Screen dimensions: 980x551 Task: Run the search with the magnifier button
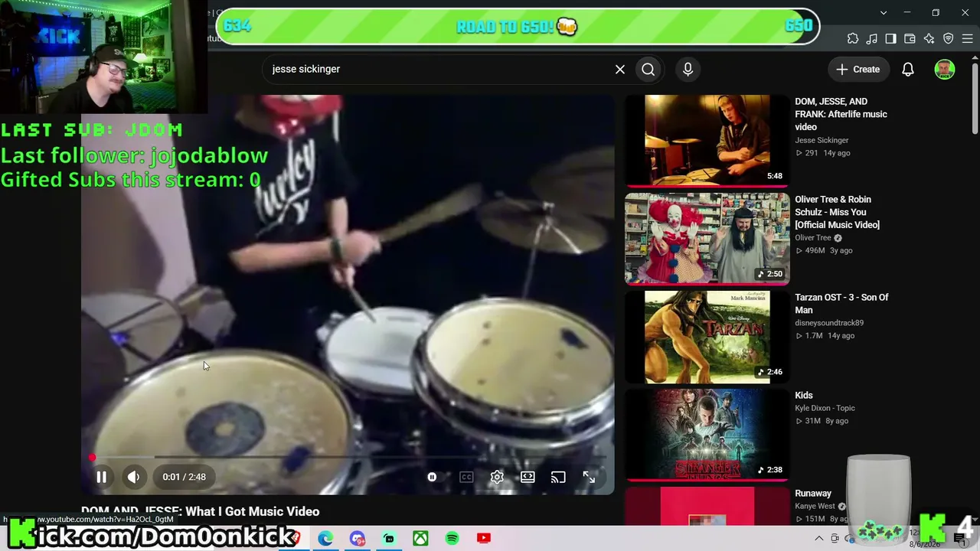coord(648,69)
